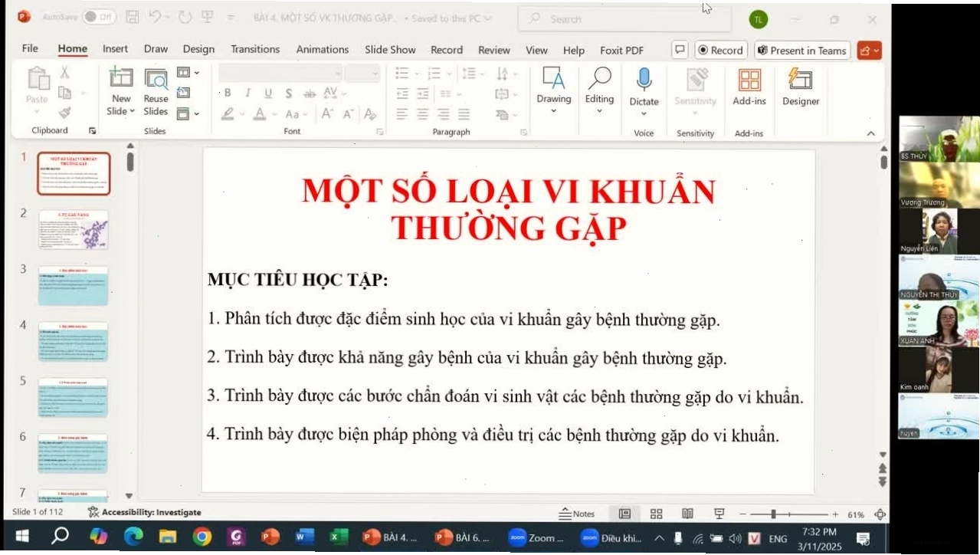
Task: Open the font color picker A
Action: point(259,114)
